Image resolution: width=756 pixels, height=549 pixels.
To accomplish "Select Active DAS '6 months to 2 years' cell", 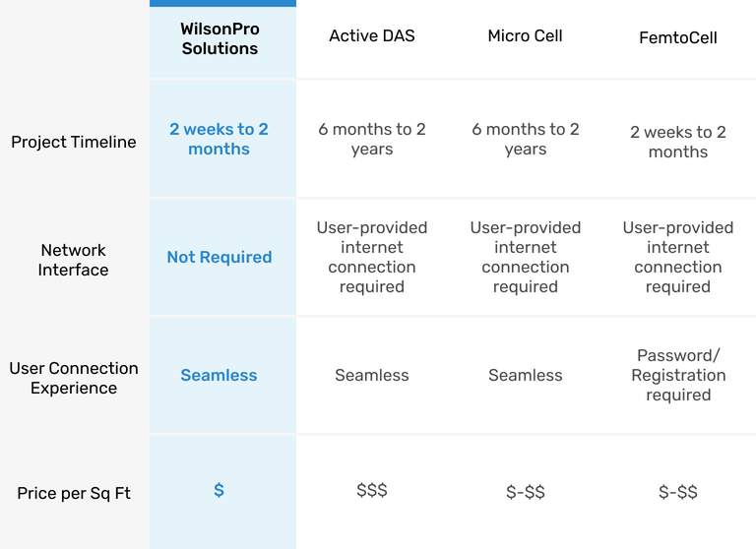I will 372,140.
